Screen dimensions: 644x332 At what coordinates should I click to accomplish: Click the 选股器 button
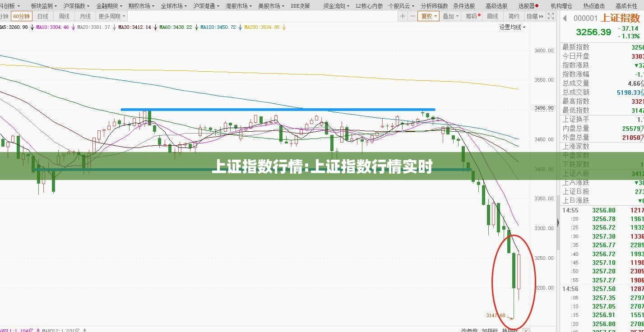(x=528, y=6)
